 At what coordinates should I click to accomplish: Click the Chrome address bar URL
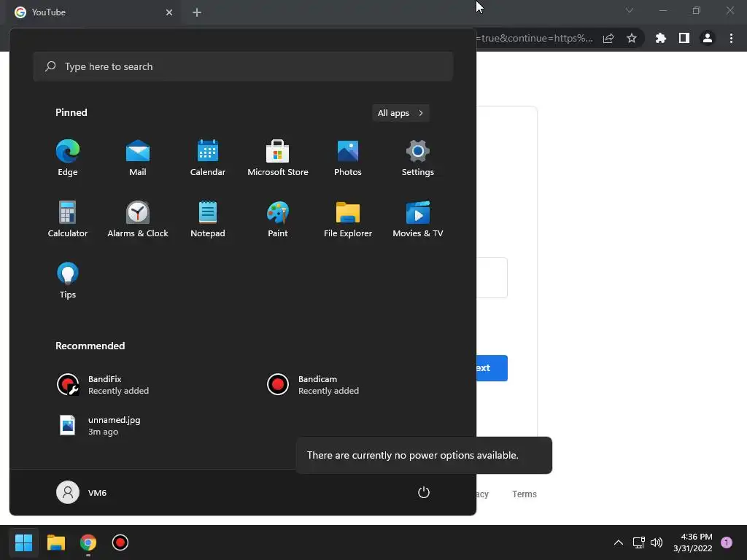pyautogui.click(x=535, y=38)
